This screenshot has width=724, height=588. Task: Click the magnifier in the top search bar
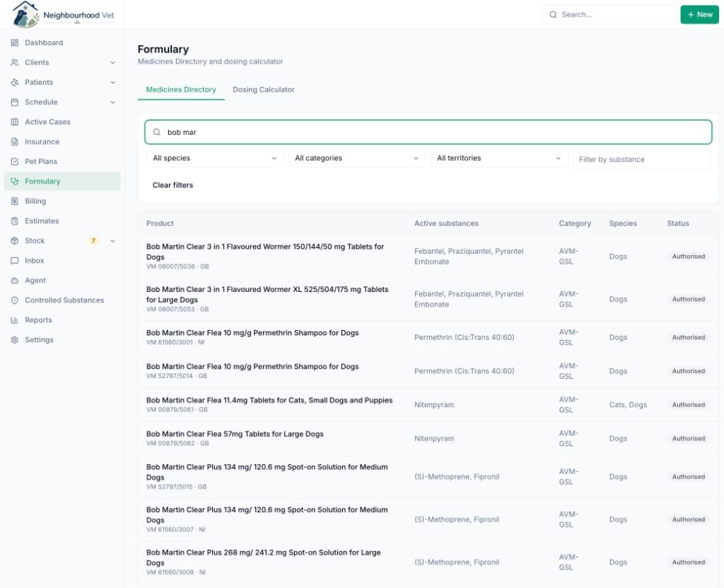coord(553,15)
